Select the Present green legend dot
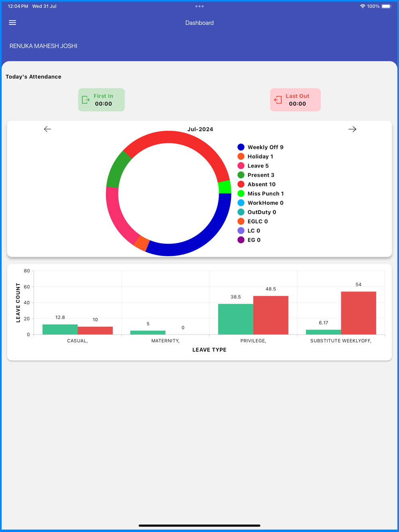Viewport: 399px width, 532px height. click(x=241, y=175)
